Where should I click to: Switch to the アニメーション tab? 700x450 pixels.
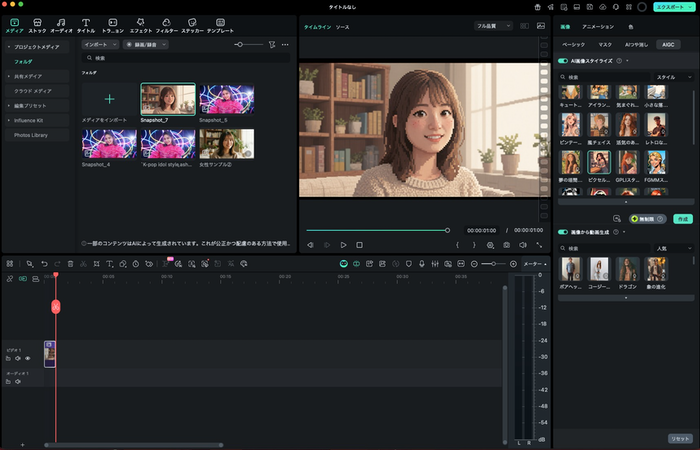coord(598,27)
